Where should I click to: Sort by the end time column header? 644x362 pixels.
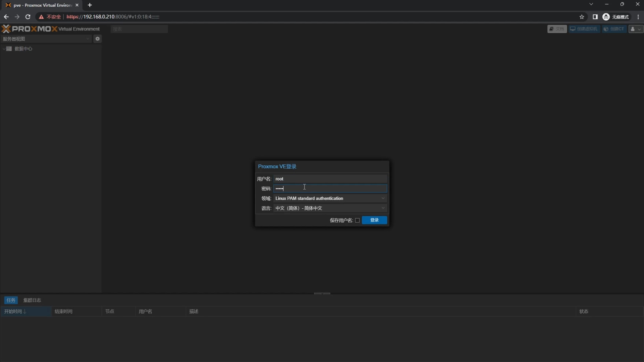[x=77, y=311]
